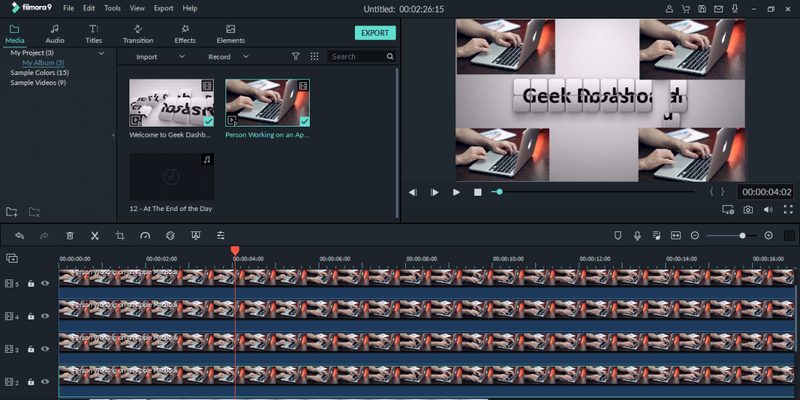
Task: Open the Export menu
Action: tap(163, 8)
